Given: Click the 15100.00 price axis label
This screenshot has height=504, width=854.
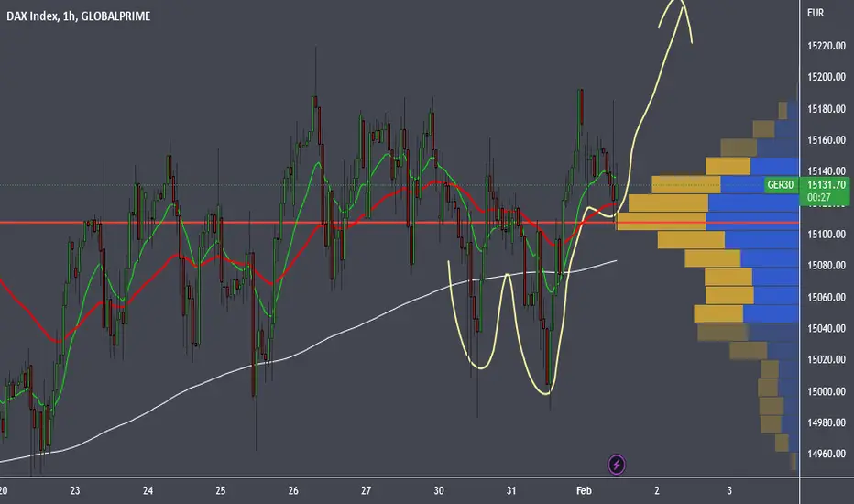Looking at the screenshot, I should coord(827,235).
